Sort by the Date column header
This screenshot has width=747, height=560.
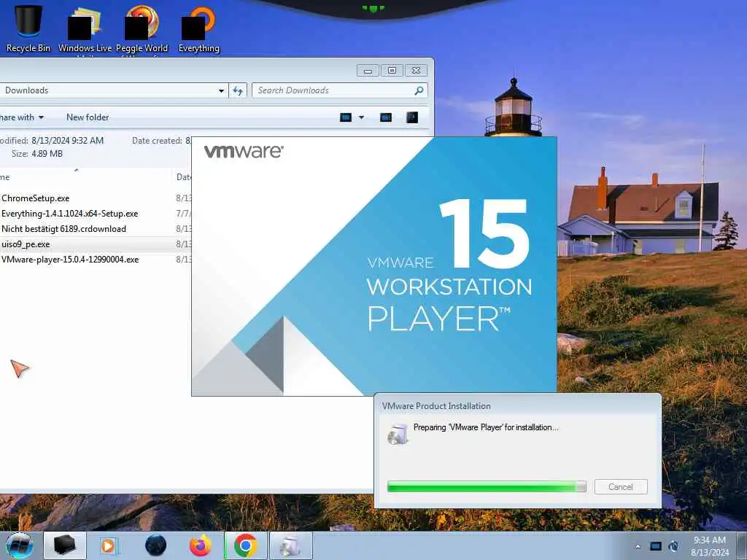183,177
